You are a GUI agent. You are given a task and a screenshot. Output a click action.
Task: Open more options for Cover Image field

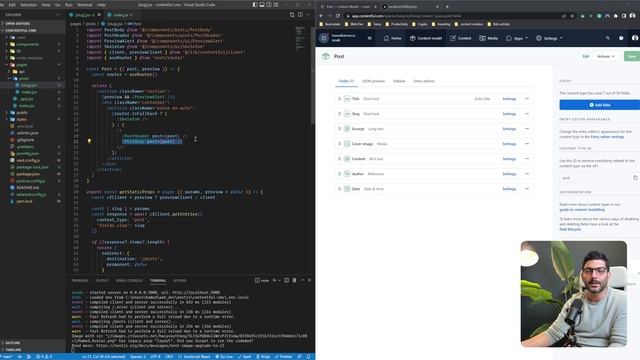point(527,144)
